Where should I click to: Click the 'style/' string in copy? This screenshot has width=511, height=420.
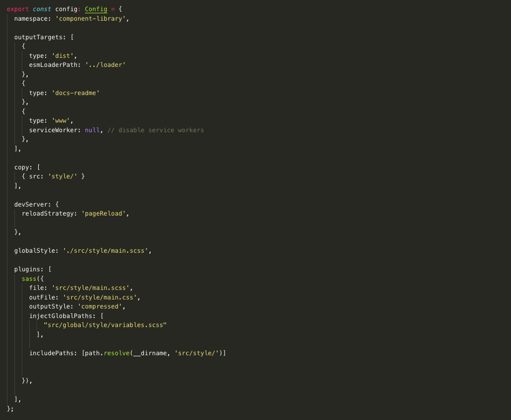(x=62, y=176)
